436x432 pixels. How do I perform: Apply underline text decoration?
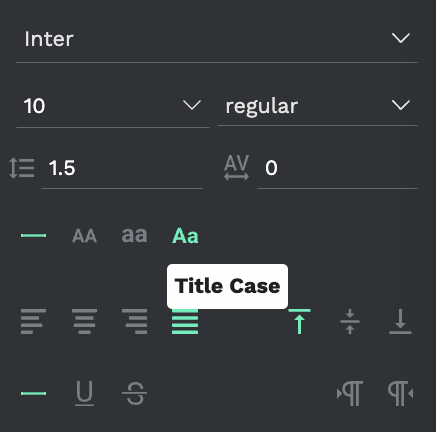tap(84, 393)
